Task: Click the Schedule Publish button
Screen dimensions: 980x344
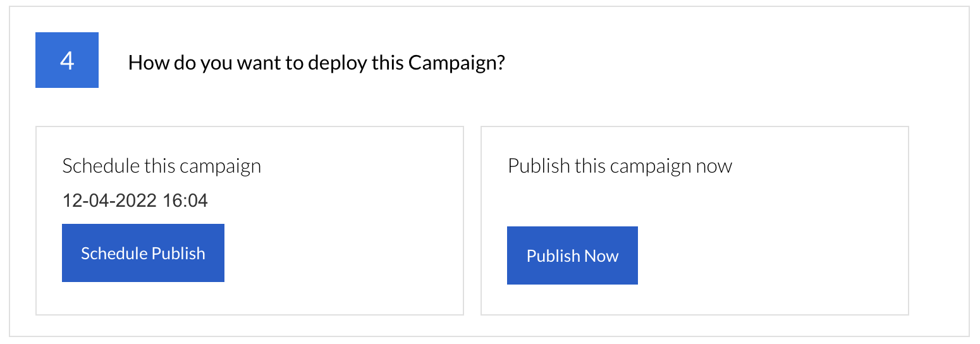Action: tap(143, 253)
